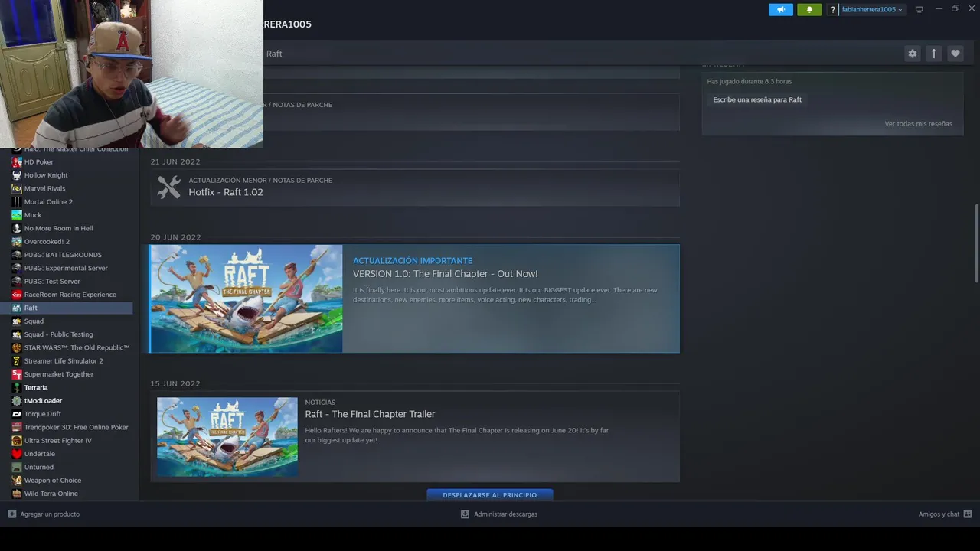Open the question mark help icon
Viewport: 980px width, 551px height.
(x=832, y=10)
